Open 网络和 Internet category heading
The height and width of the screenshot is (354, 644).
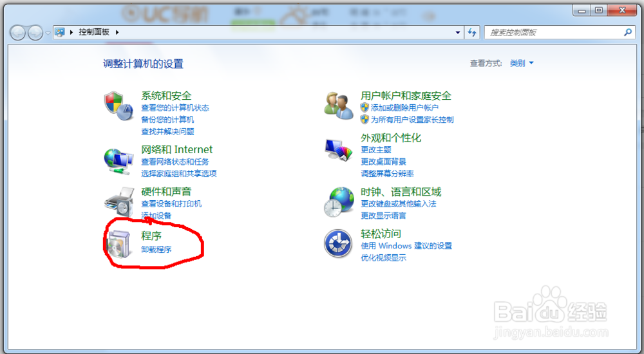(177, 149)
